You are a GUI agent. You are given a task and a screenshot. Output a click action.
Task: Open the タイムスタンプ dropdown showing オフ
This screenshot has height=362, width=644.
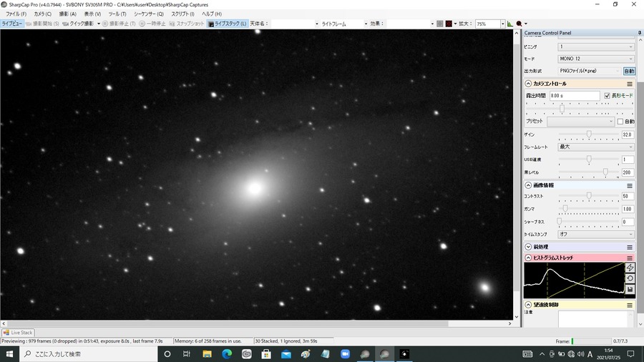coord(596,235)
